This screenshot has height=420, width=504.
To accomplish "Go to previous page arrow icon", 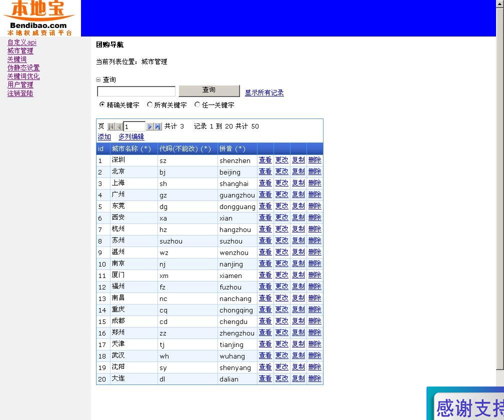I will [x=118, y=126].
